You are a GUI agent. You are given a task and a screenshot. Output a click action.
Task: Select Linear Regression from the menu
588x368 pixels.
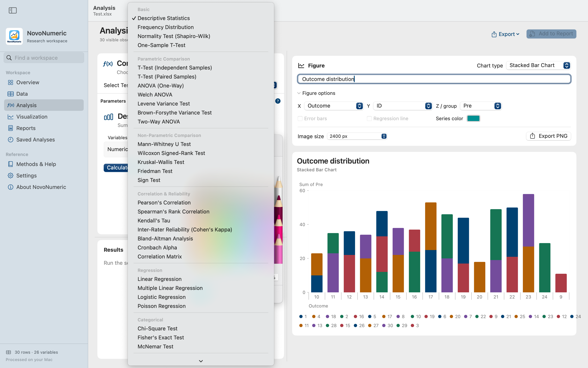159,279
